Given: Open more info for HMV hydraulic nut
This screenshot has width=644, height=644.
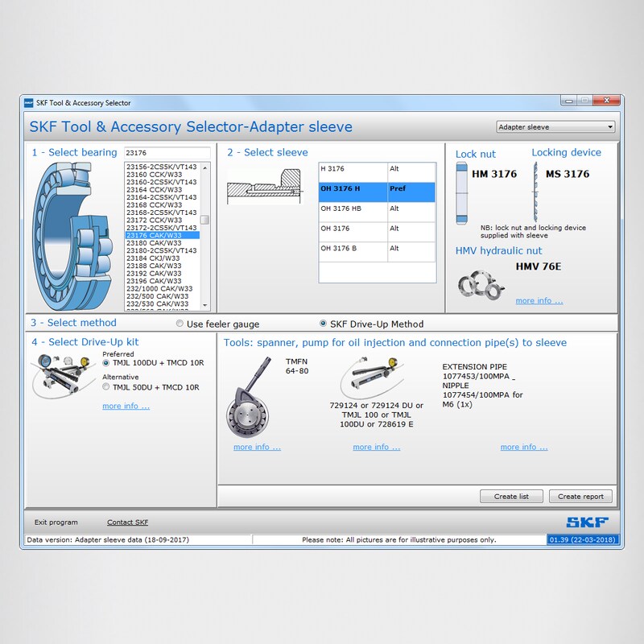Looking at the screenshot, I should (539, 300).
